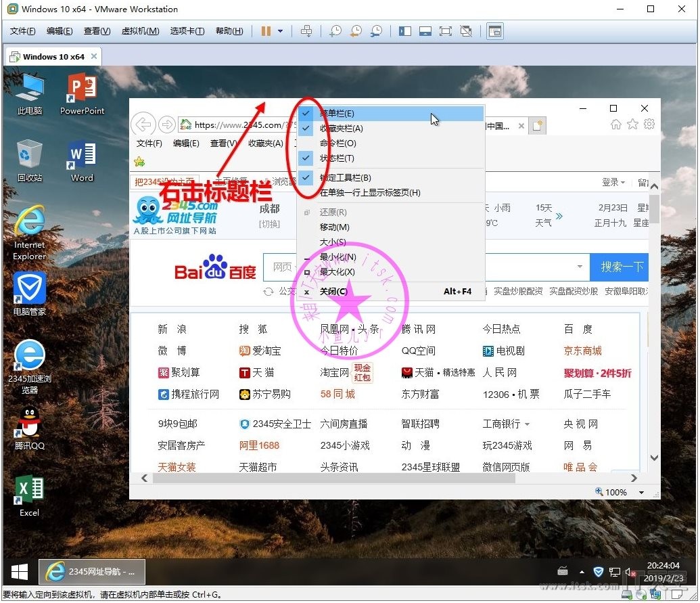
Task: Revert to snapshot icon in VMware toolbar
Action: click(x=356, y=31)
